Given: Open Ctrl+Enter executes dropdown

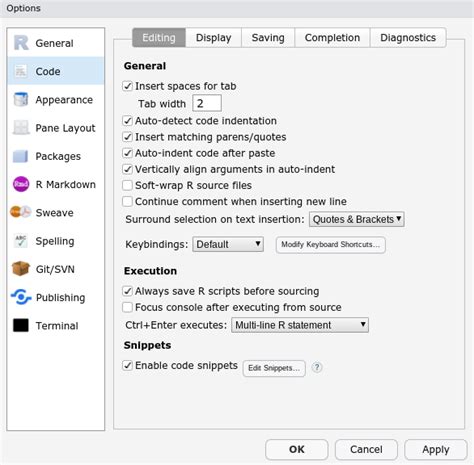Looking at the screenshot, I should [300, 325].
